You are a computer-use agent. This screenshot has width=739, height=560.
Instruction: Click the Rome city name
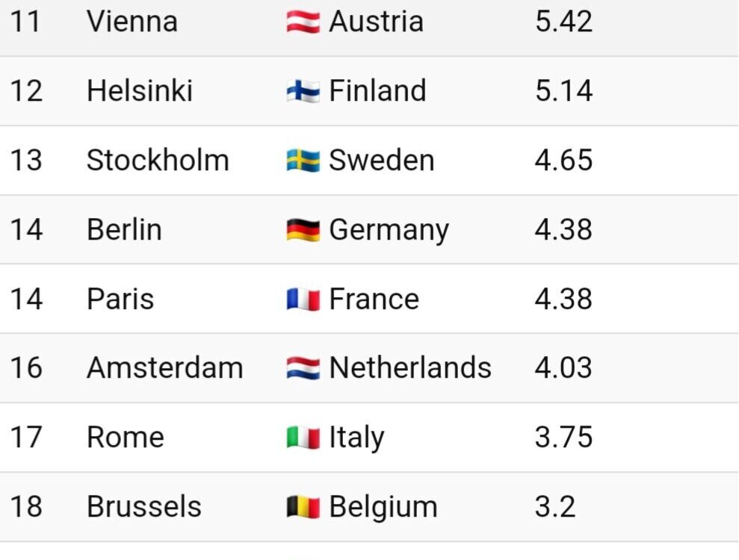pyautogui.click(x=126, y=437)
